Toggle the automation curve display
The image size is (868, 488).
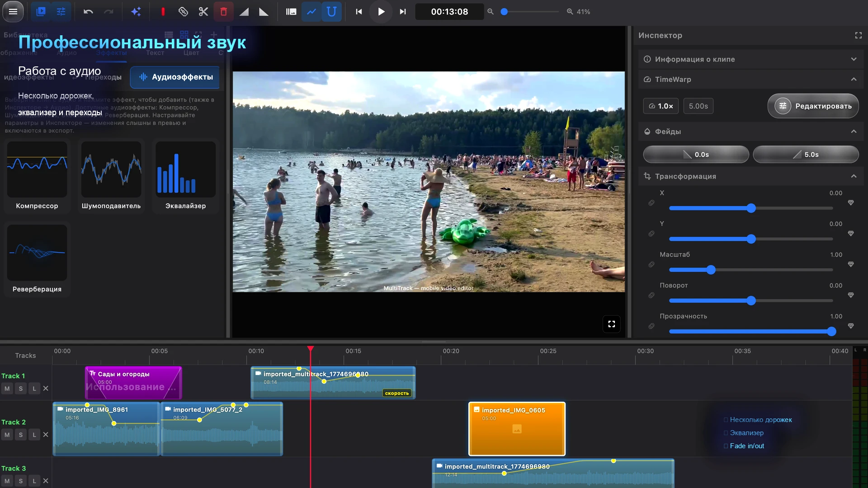tap(311, 12)
